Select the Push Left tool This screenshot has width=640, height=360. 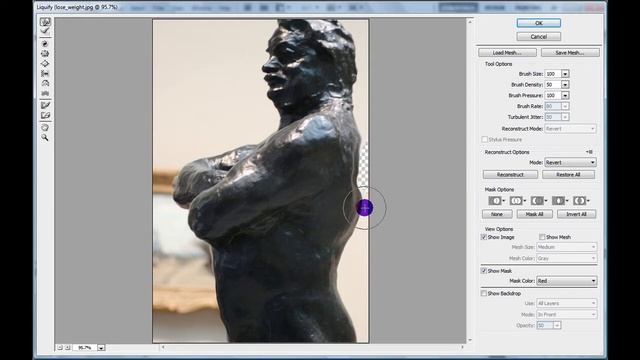pos(45,73)
